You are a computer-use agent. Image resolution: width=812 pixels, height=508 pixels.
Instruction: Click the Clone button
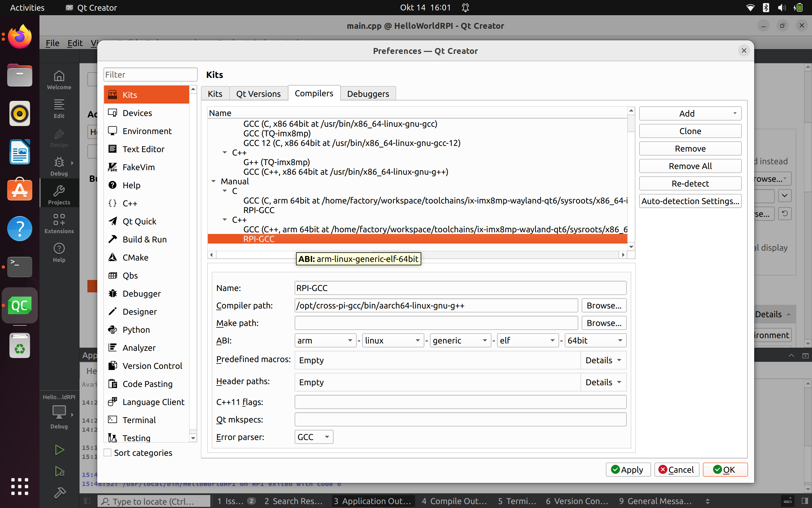click(690, 131)
